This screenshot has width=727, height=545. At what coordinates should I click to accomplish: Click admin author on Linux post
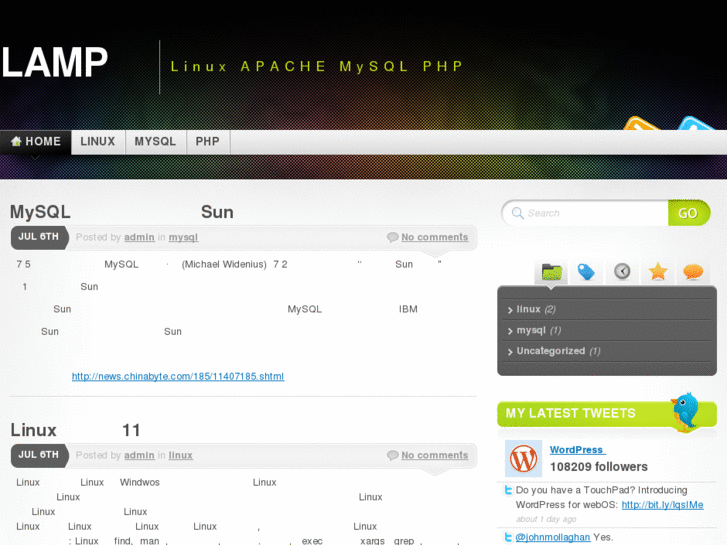(139, 455)
